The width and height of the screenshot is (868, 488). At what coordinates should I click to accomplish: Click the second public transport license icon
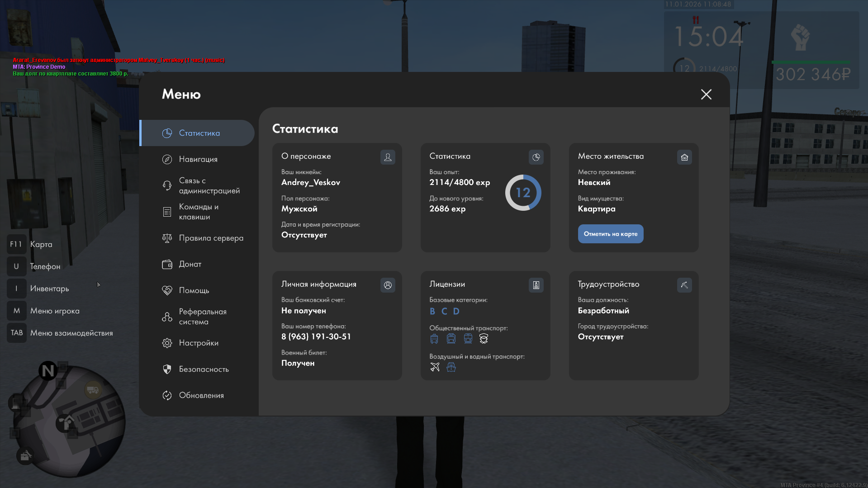pyautogui.click(x=451, y=339)
